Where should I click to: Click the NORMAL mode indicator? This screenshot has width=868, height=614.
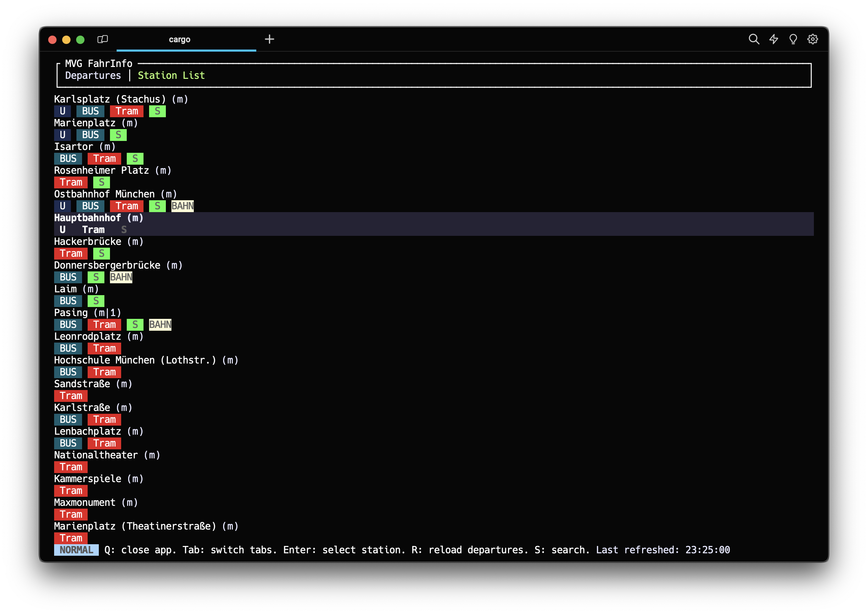pos(76,550)
